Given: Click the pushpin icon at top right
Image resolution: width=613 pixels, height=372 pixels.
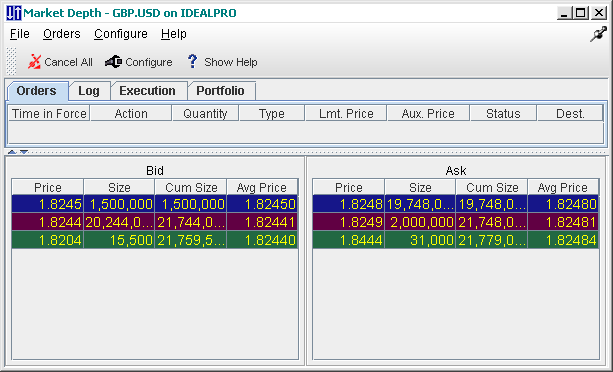Looking at the screenshot, I should [x=598, y=34].
